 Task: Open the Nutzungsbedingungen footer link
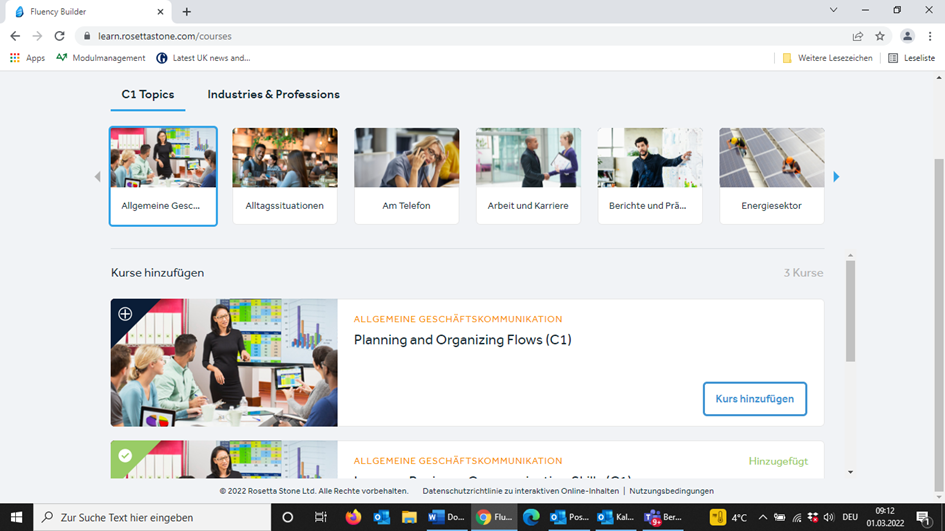pyautogui.click(x=672, y=491)
